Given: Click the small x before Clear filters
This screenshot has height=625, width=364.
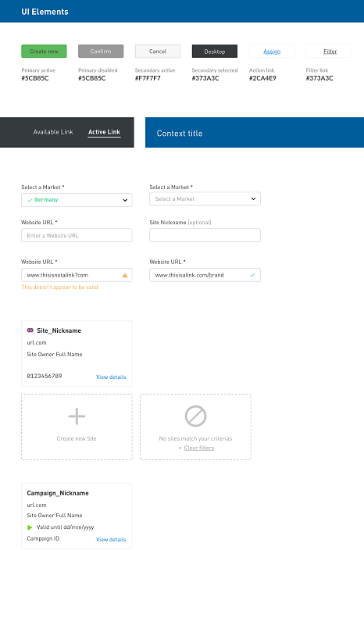Looking at the screenshot, I should point(180,448).
